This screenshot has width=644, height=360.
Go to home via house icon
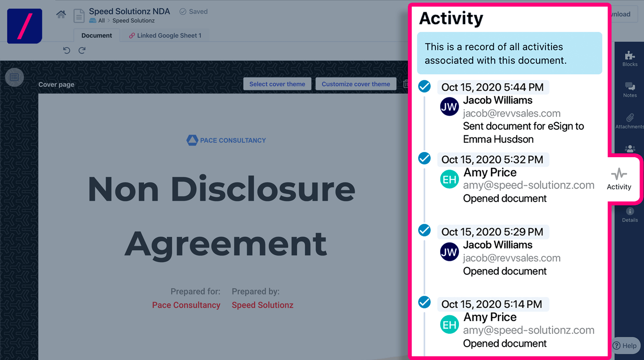pyautogui.click(x=61, y=14)
